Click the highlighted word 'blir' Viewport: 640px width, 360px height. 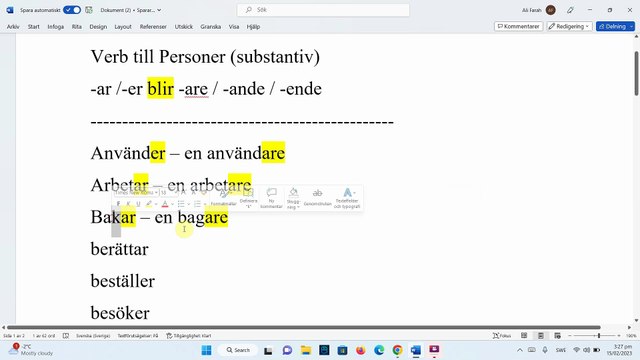point(160,89)
